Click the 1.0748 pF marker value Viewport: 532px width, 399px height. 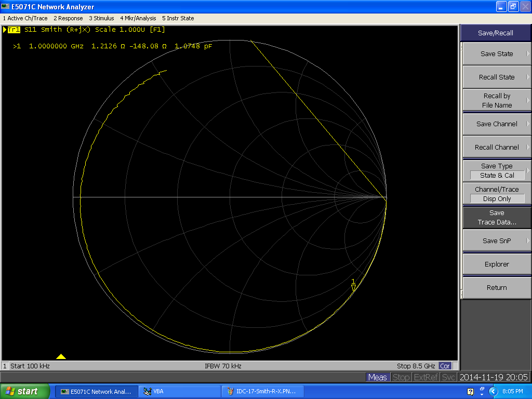[193, 46]
